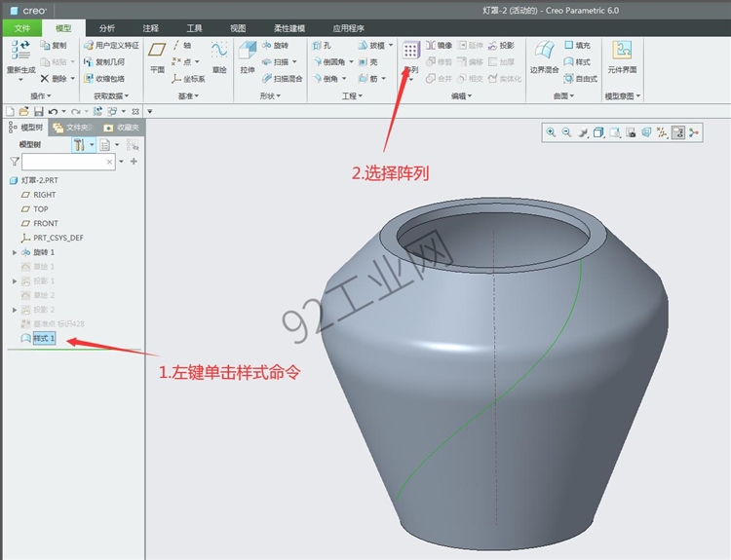Open the 倒圆角 (Round) dropdown arrow
Image resolution: width=731 pixels, height=560 pixels.
tap(351, 62)
